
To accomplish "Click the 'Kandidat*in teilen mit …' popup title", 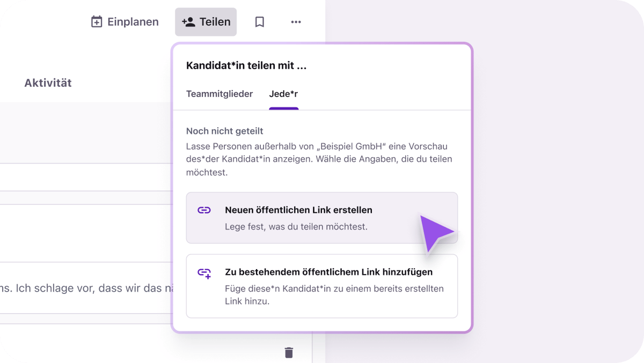I will click(246, 66).
